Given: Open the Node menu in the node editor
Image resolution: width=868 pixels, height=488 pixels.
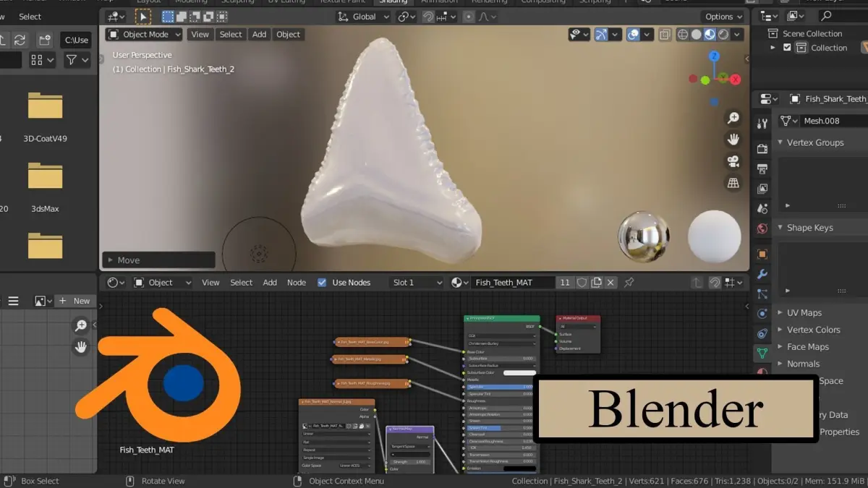Looking at the screenshot, I should [297, 283].
